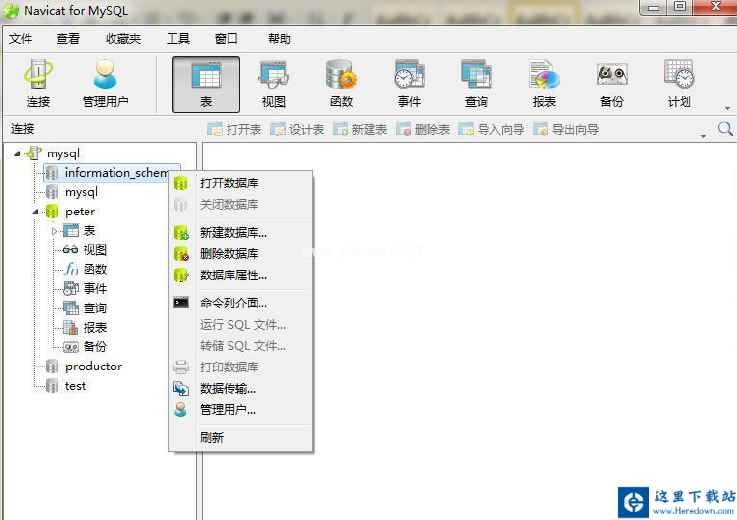Open the 工具 (Tools) menu
This screenshot has height=520, width=737.
[x=178, y=39]
